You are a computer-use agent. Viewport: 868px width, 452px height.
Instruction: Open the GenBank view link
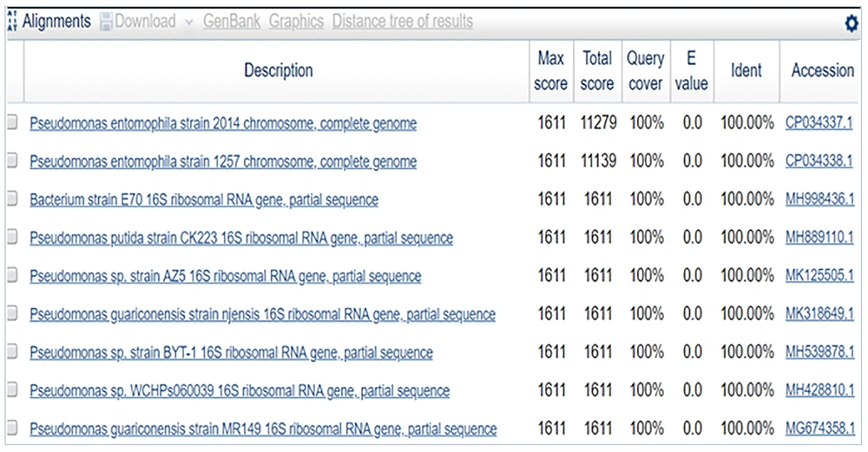tap(232, 22)
